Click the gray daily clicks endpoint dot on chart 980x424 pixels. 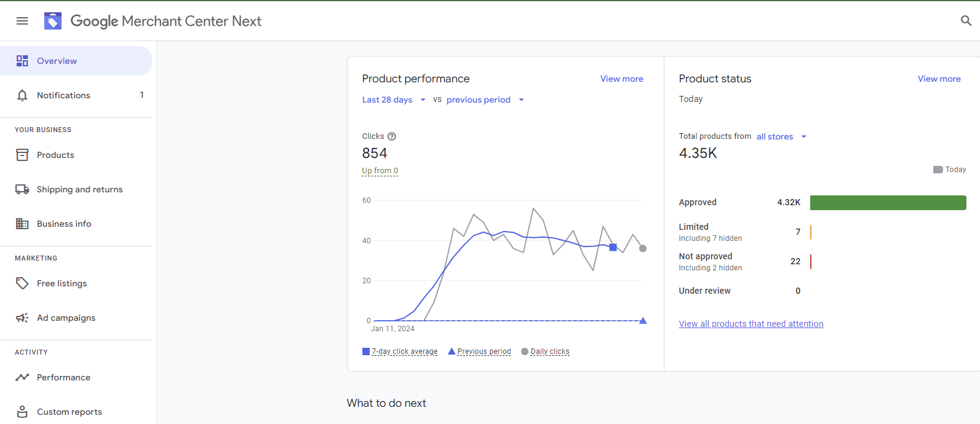tap(643, 248)
